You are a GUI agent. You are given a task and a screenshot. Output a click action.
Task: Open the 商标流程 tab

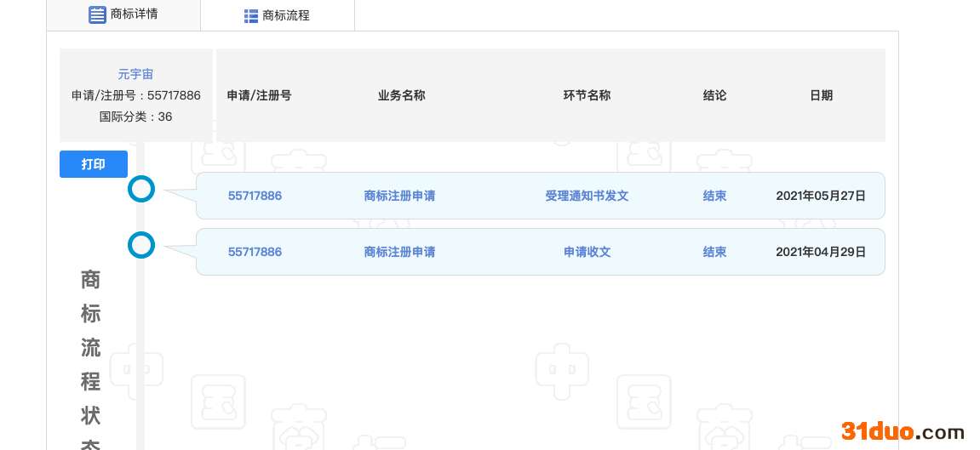pyautogui.click(x=277, y=15)
